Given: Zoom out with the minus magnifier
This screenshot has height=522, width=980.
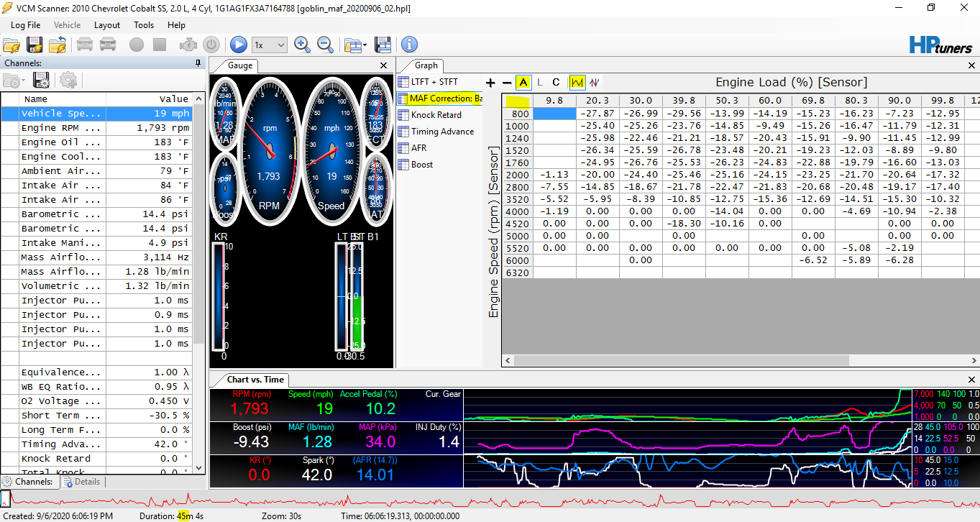Looking at the screenshot, I should (326, 45).
